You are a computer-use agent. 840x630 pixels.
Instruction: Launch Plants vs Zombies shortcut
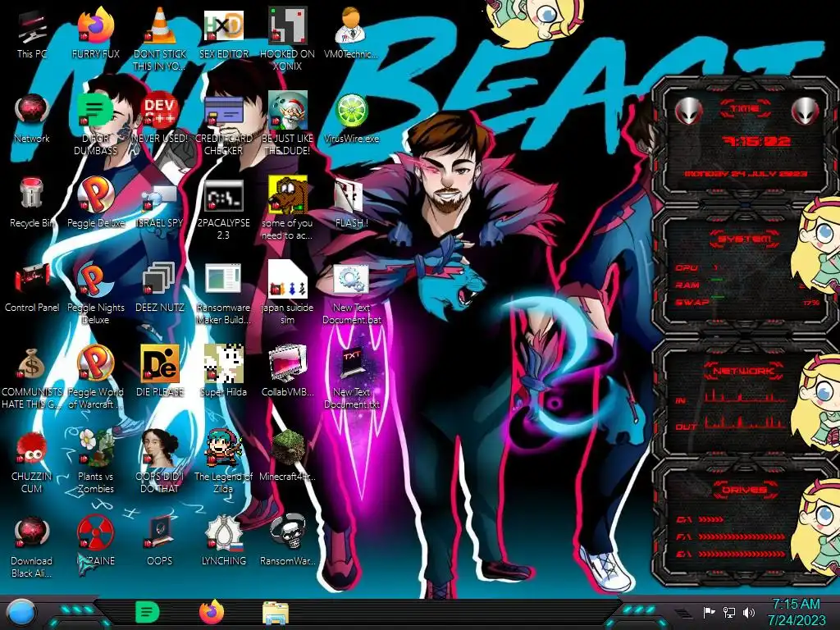(x=96, y=462)
